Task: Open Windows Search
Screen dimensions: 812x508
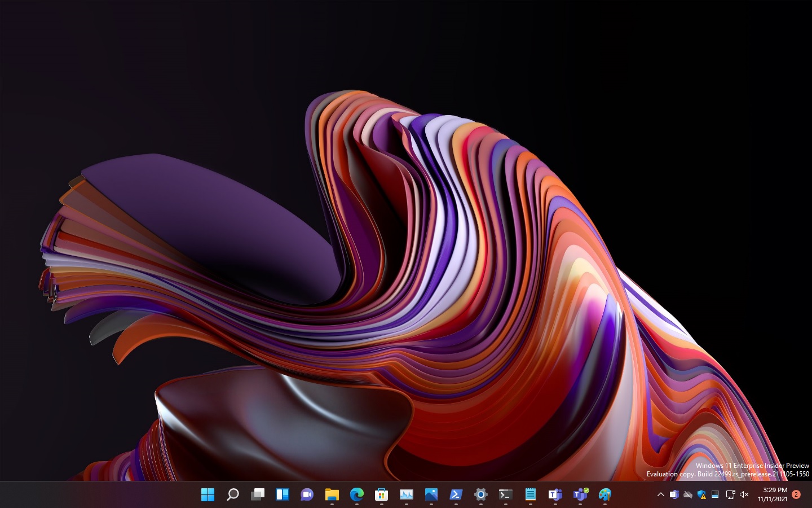Action: tap(232, 495)
